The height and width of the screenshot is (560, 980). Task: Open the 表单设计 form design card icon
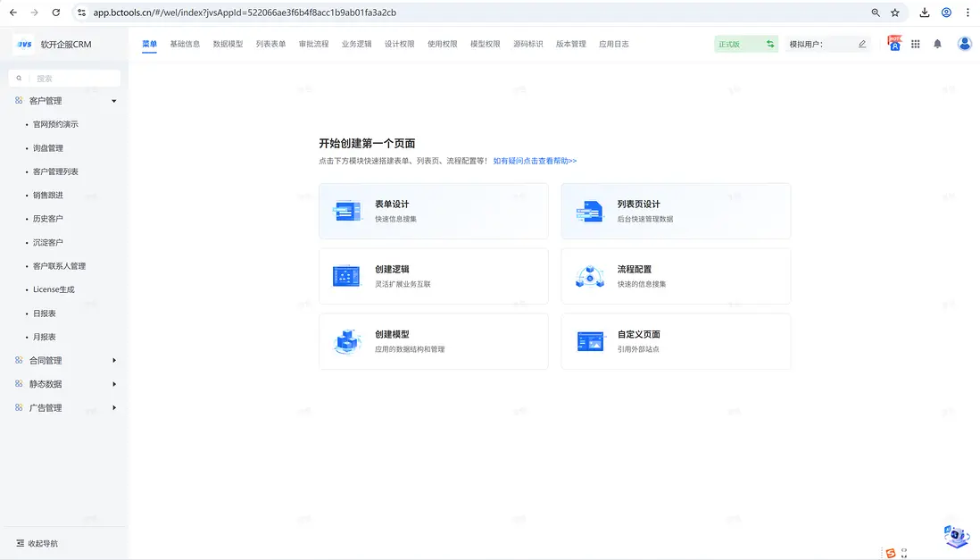pyautogui.click(x=347, y=211)
